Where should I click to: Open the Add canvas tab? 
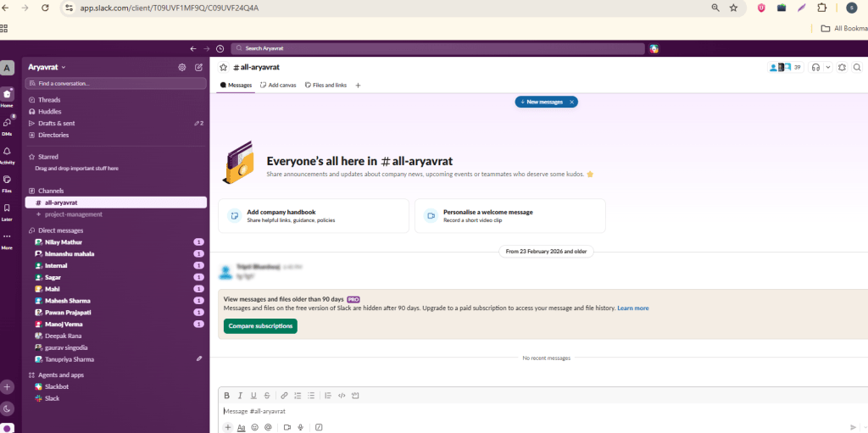tap(278, 86)
